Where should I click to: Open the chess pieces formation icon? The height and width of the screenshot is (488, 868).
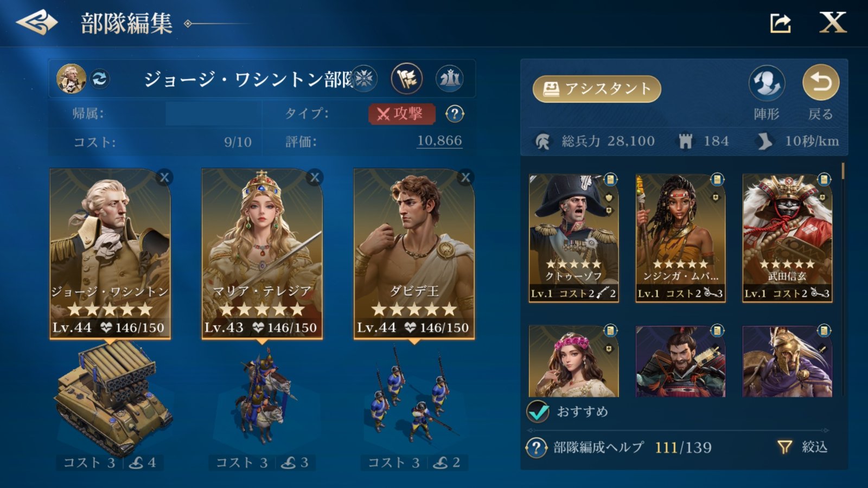click(450, 79)
